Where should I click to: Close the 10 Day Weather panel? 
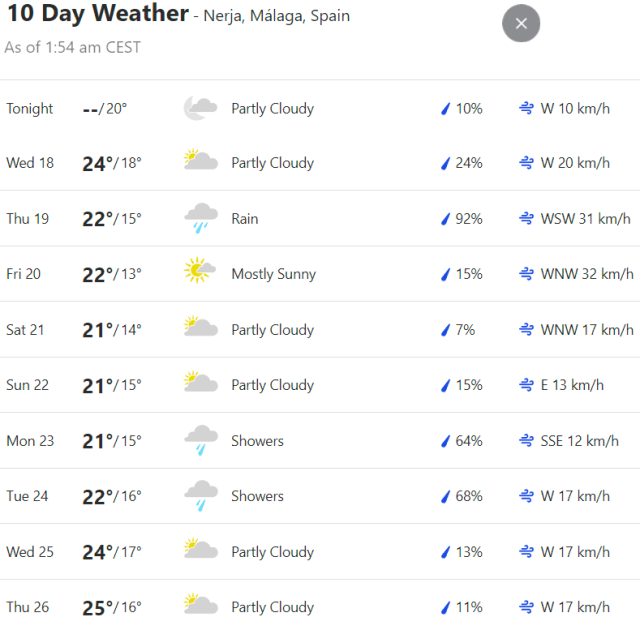(x=521, y=23)
